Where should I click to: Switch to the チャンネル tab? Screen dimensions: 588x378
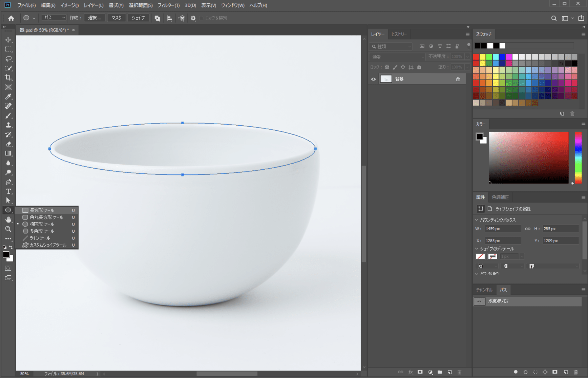click(x=484, y=290)
